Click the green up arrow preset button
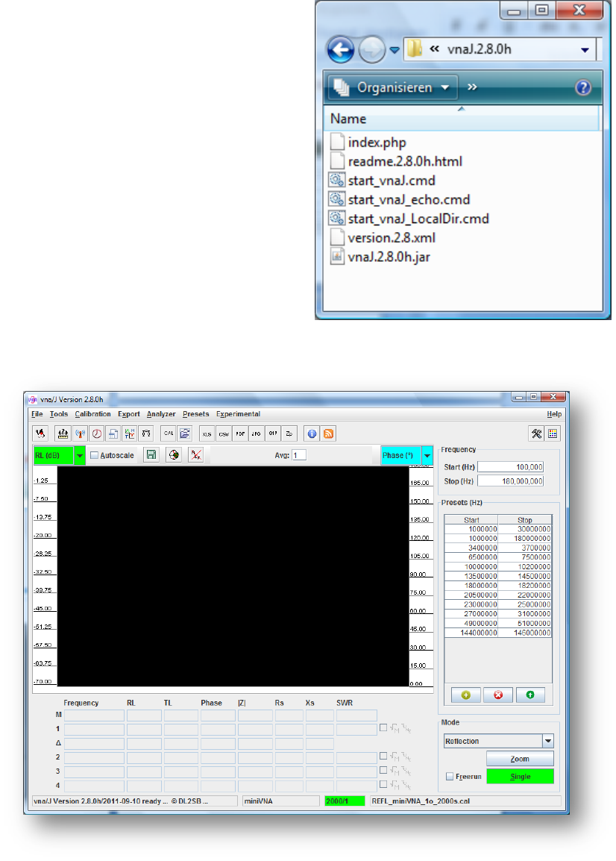The image size is (616, 861). 529,695
